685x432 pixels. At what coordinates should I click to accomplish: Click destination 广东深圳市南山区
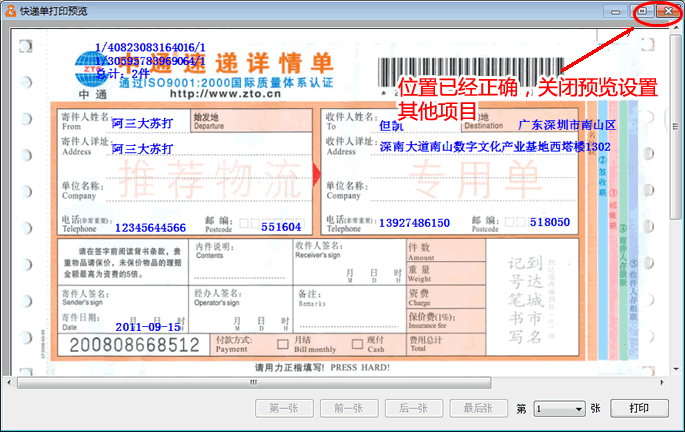pos(567,125)
